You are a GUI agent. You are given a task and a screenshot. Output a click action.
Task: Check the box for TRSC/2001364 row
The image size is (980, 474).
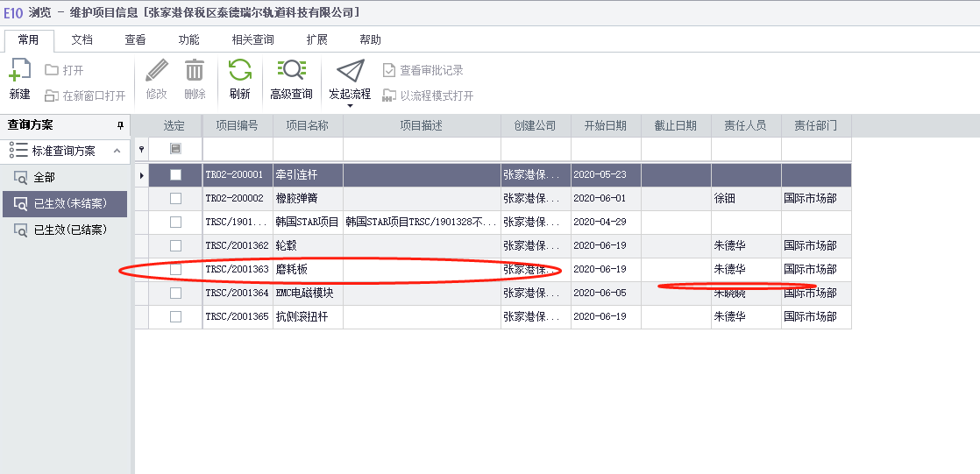click(x=175, y=293)
